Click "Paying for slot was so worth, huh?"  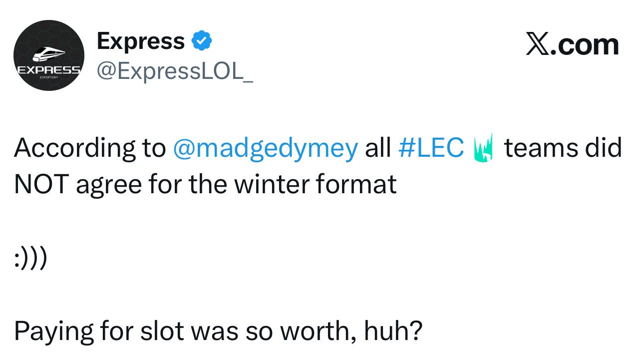click(x=218, y=331)
